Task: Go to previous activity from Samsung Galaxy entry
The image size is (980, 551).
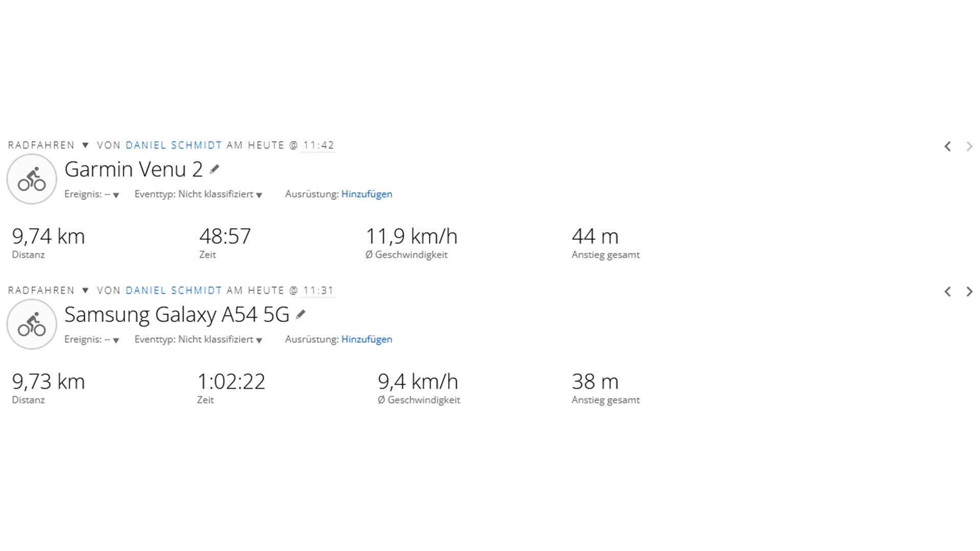Action: pyautogui.click(x=947, y=291)
